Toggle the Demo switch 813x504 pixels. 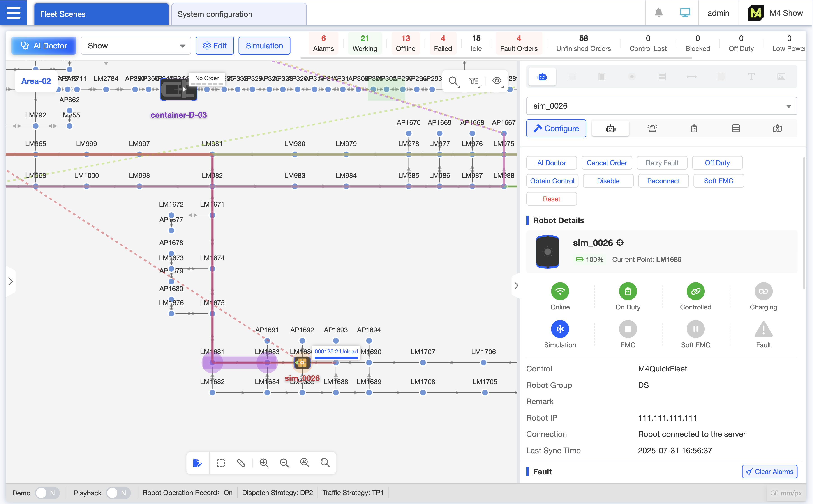47,493
